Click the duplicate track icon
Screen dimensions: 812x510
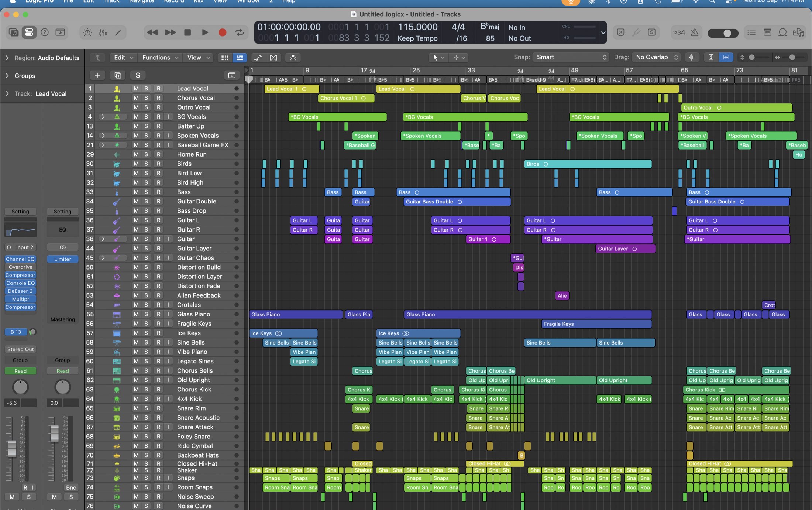(118, 75)
